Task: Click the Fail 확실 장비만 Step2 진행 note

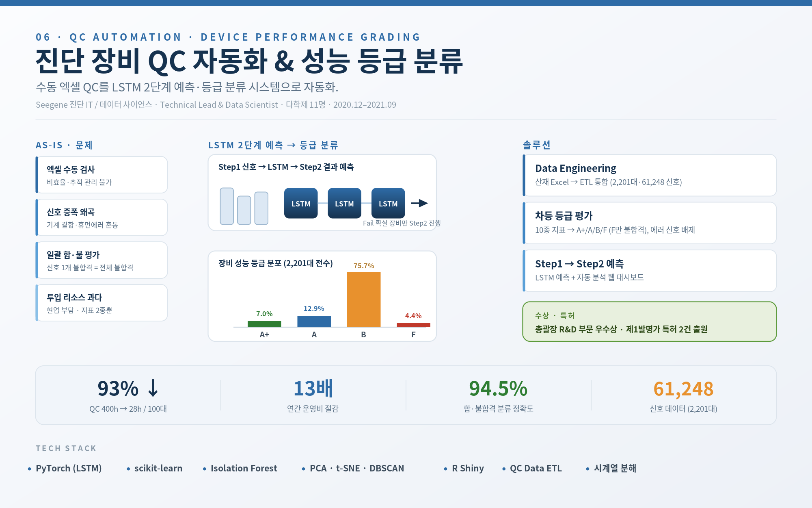Action: pyautogui.click(x=402, y=223)
